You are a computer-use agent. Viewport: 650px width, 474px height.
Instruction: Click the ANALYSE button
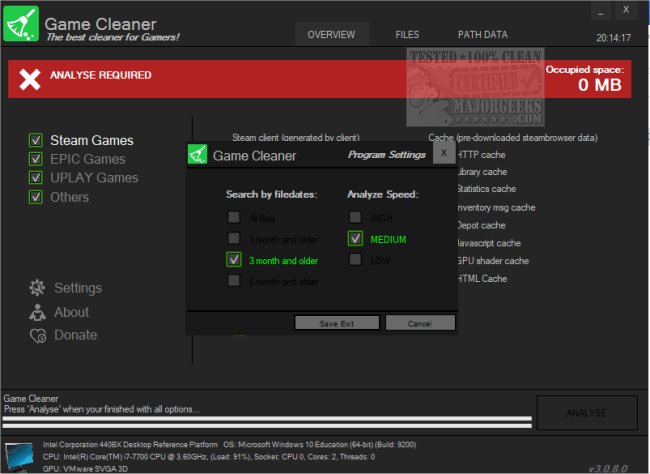[587, 413]
